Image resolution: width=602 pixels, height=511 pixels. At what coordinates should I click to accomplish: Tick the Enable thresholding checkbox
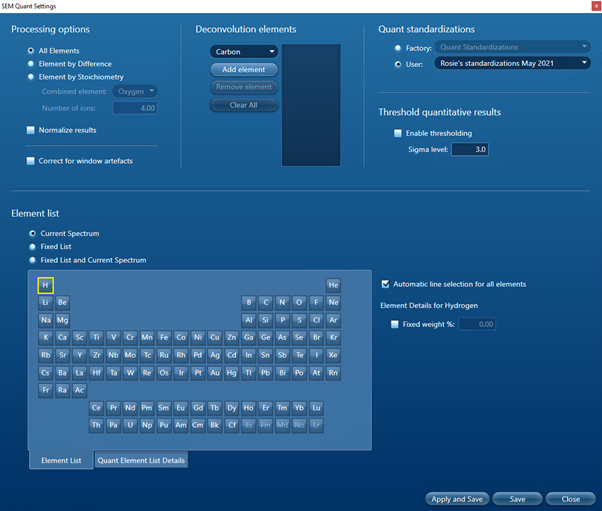pos(398,133)
